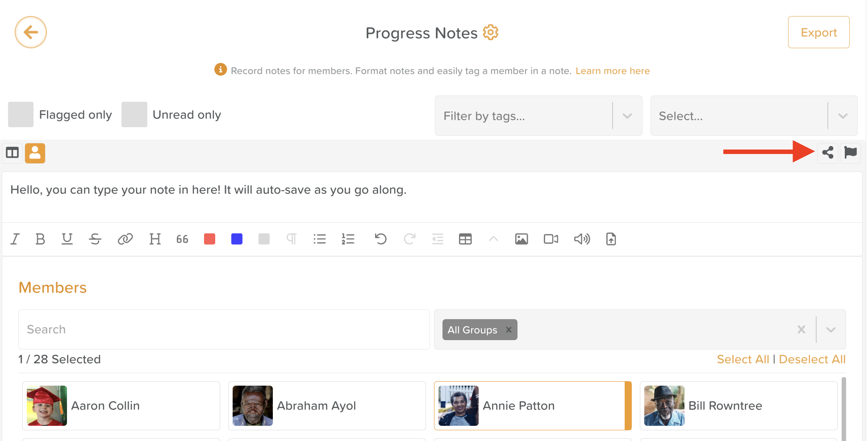The image size is (868, 441).
Task: Click the back arrow button
Action: pos(31,32)
